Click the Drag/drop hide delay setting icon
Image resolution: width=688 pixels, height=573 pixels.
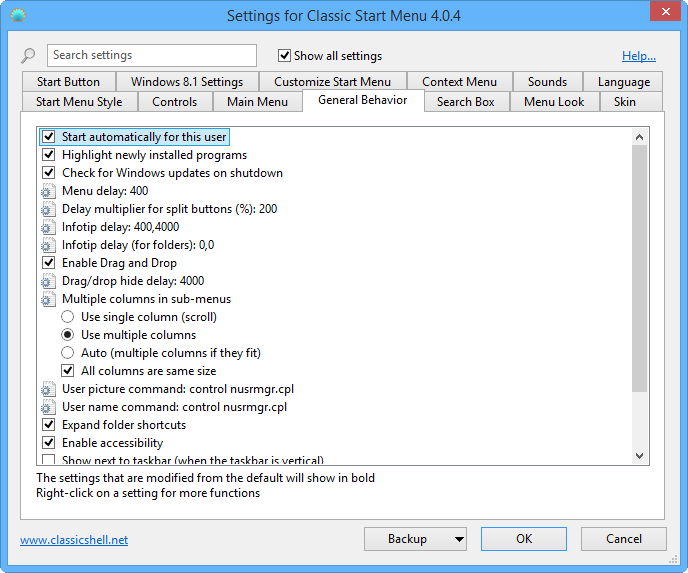click(x=48, y=281)
